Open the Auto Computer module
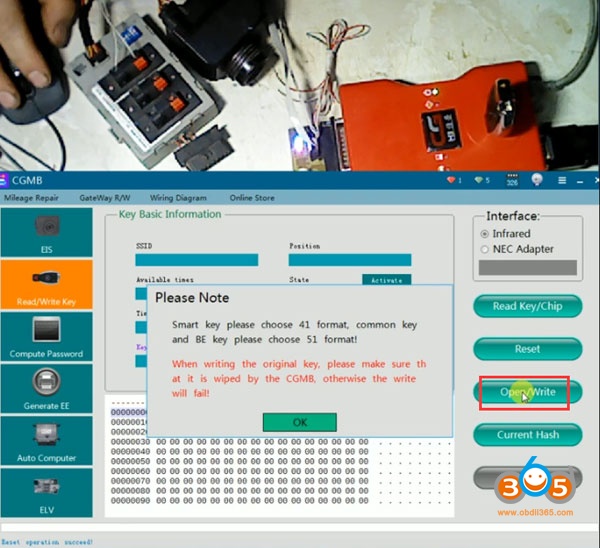 (46, 440)
